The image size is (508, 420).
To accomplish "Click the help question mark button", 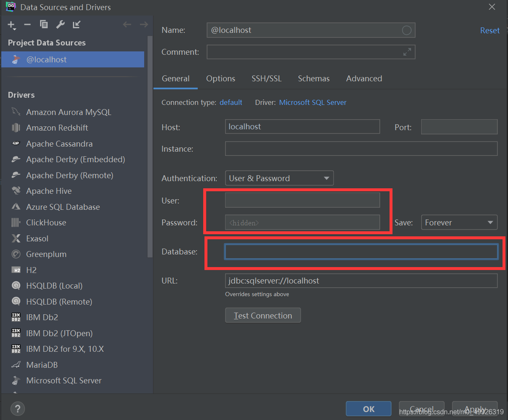I will [x=17, y=408].
